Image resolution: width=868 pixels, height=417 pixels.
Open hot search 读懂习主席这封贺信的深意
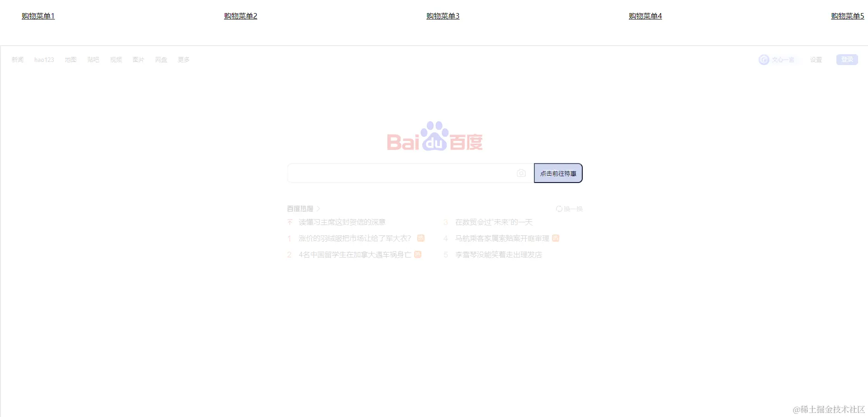[342, 222]
